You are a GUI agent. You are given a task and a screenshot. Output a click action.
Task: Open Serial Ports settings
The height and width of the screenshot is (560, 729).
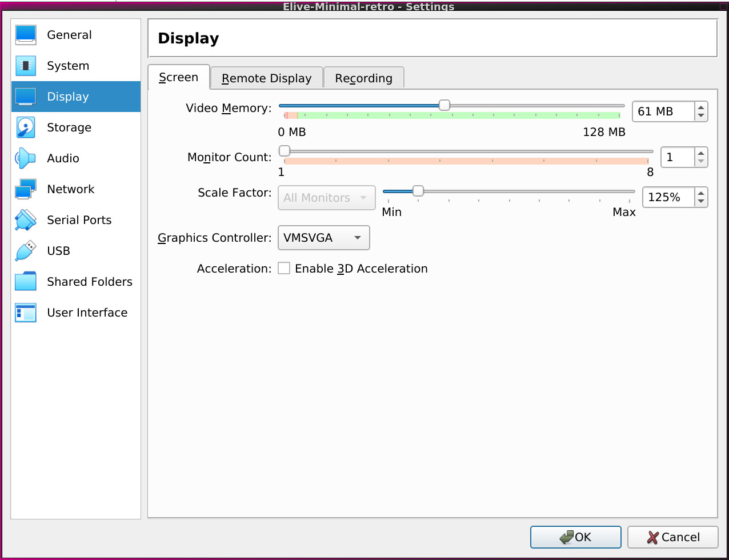tap(76, 220)
